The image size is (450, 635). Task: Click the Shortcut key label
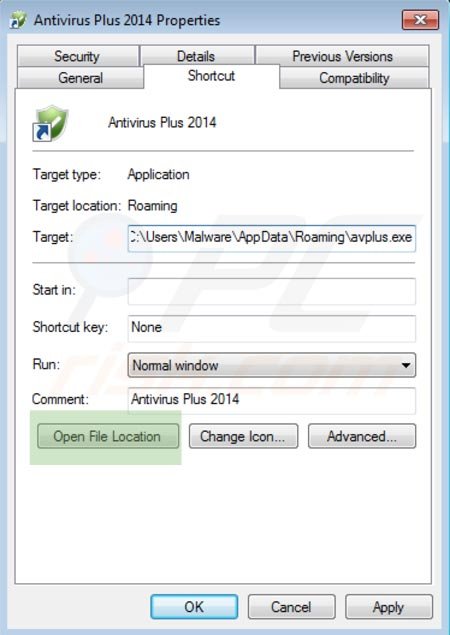pyautogui.click(x=70, y=327)
